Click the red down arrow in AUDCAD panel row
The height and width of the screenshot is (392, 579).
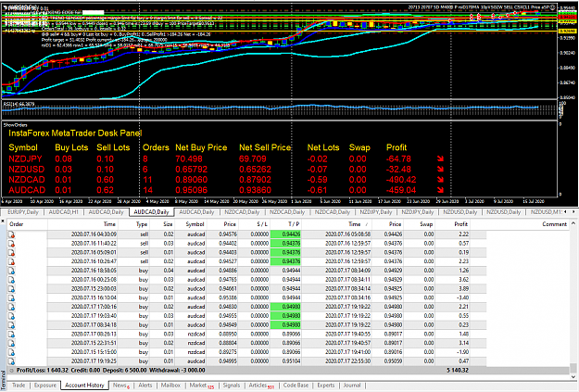pos(440,190)
